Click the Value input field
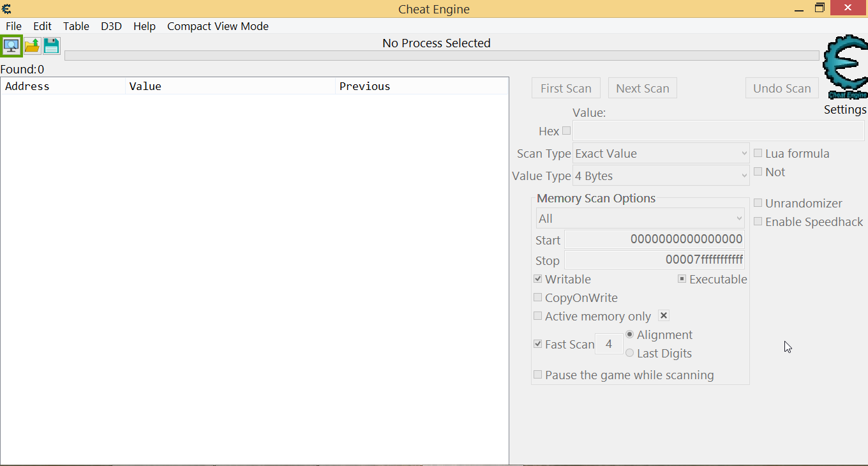The width and height of the screenshot is (868, 466). click(718, 131)
